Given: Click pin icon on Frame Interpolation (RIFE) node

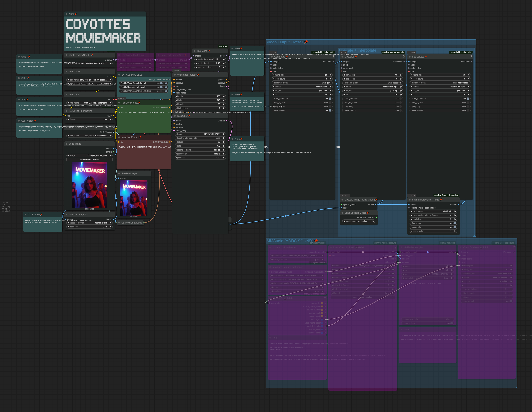Looking at the screenshot, I should (x=441, y=200).
